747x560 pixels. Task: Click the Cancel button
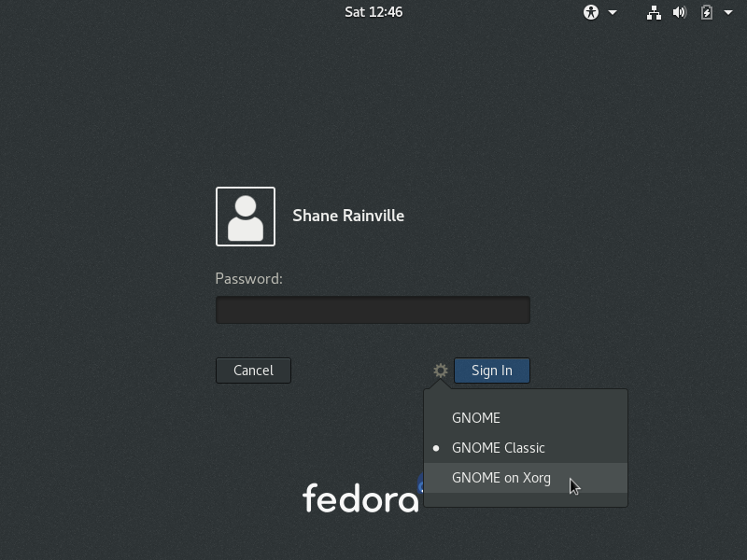coord(253,371)
